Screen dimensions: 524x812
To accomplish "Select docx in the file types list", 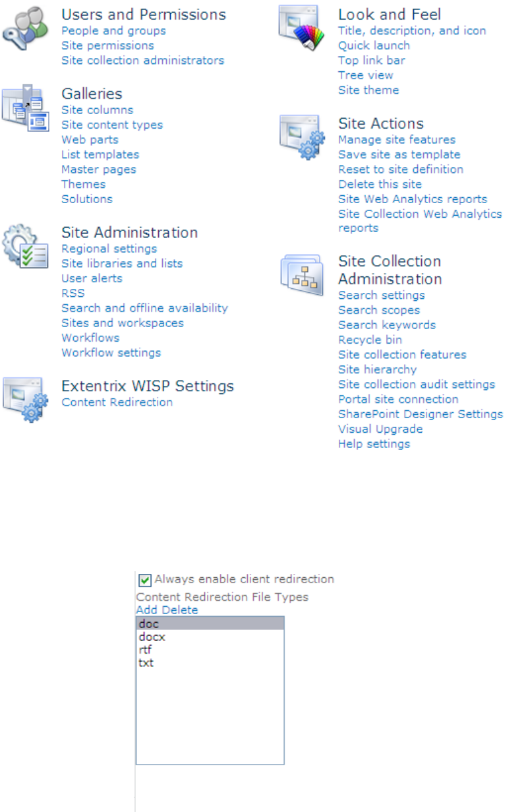I will point(152,637).
